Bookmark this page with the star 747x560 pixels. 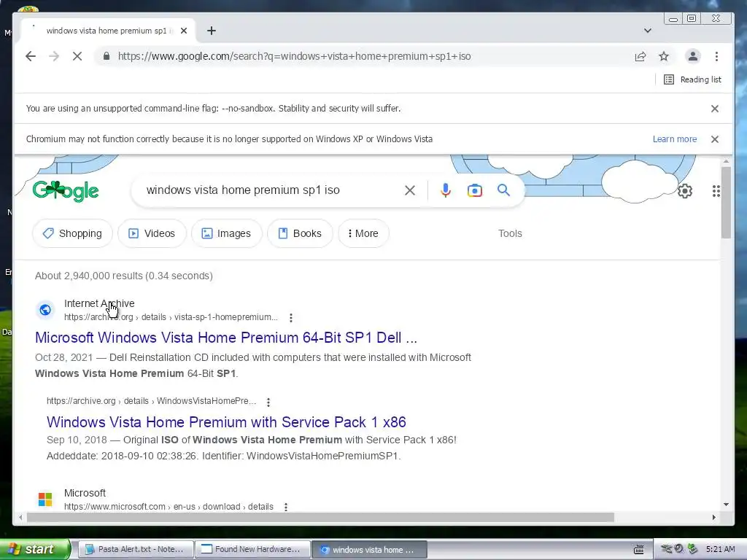coord(664,56)
